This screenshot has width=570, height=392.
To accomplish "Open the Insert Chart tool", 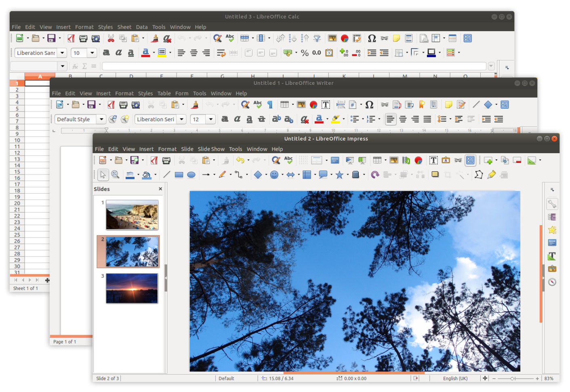I will coord(419,160).
